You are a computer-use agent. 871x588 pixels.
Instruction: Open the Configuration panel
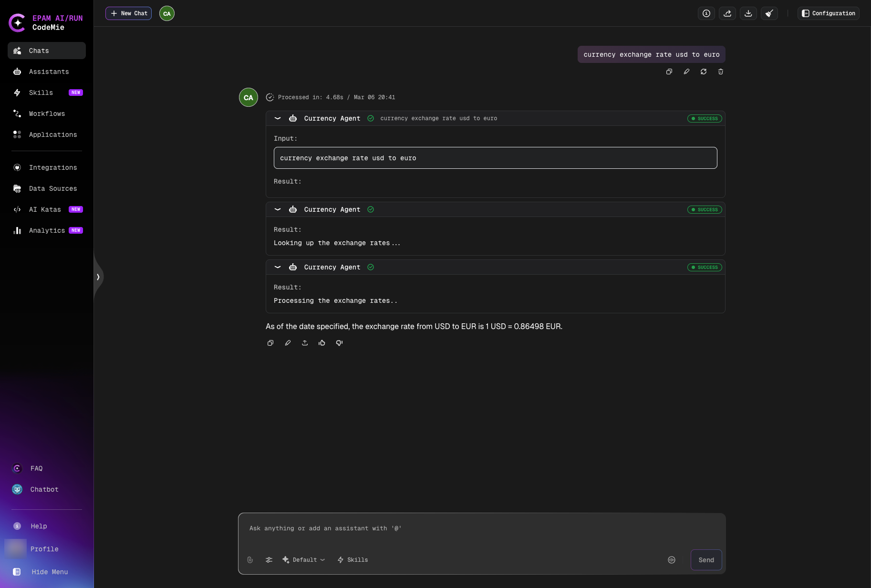click(828, 13)
